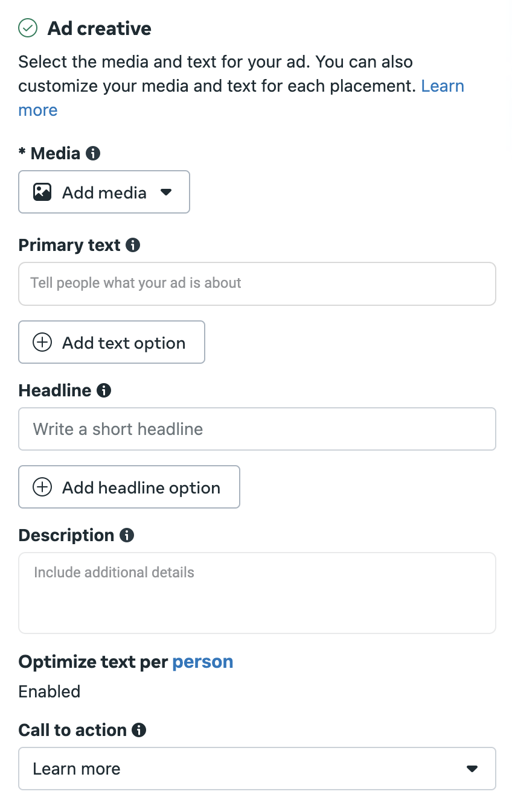This screenshot has width=512, height=812.
Task: Select the Description additional details text area
Action: tap(257, 593)
